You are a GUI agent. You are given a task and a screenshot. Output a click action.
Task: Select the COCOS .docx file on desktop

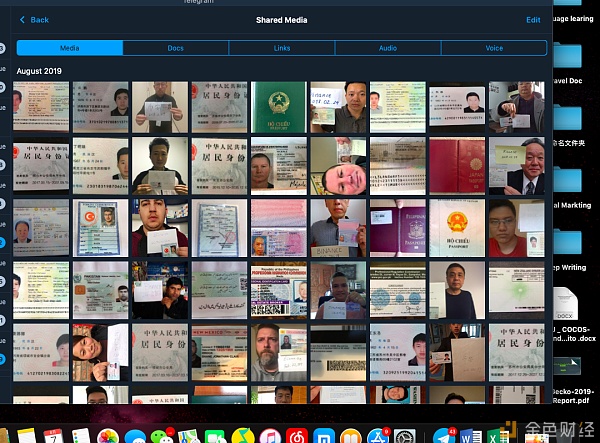tap(565, 303)
